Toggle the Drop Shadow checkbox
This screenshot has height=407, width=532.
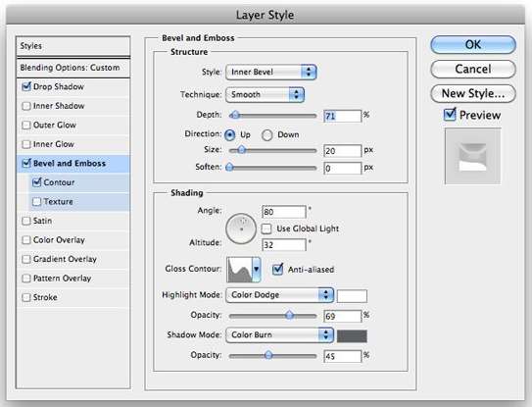pos(26,86)
